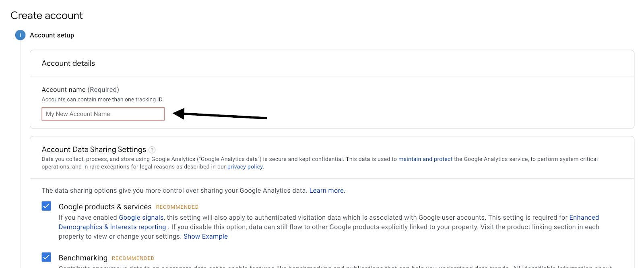
Task: Toggle the Benchmarking checkbox
Action: (46, 257)
